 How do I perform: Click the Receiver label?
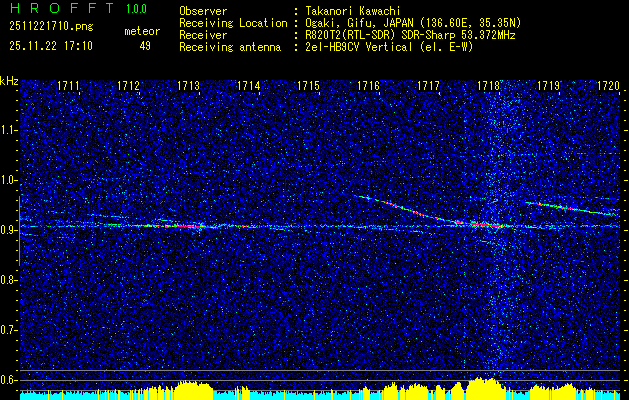[203, 35]
